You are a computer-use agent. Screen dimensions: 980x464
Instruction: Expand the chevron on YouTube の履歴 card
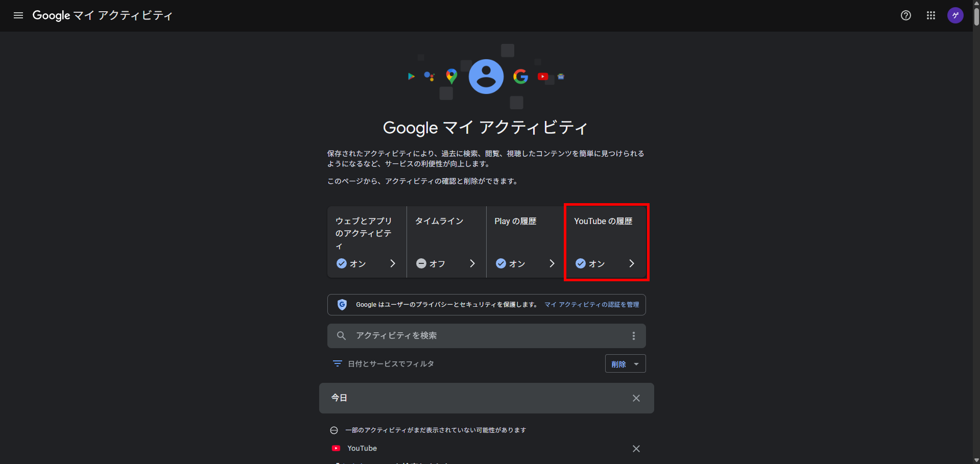click(632, 263)
